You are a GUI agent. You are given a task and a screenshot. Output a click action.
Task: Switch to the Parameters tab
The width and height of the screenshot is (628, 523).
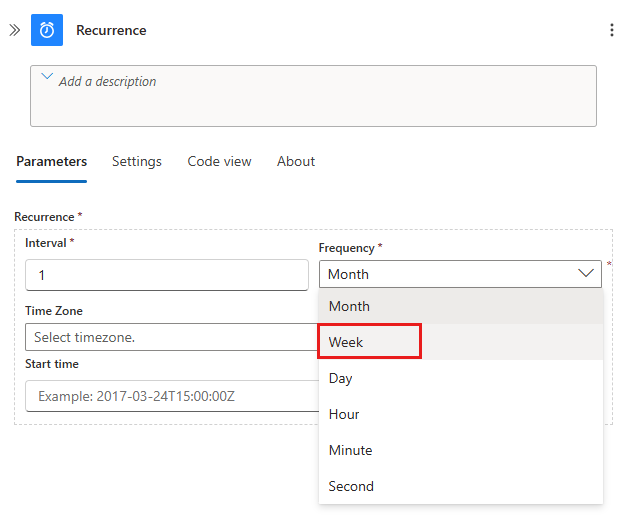click(x=51, y=161)
